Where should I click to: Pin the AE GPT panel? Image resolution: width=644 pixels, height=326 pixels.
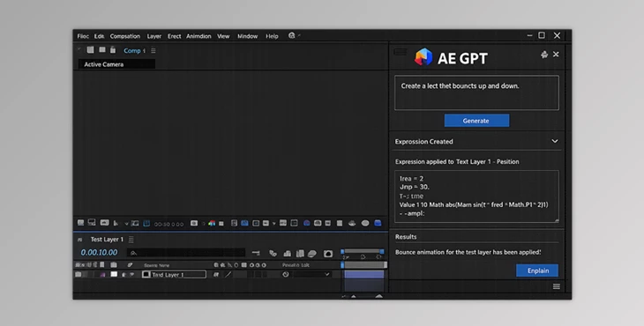pyautogui.click(x=544, y=55)
